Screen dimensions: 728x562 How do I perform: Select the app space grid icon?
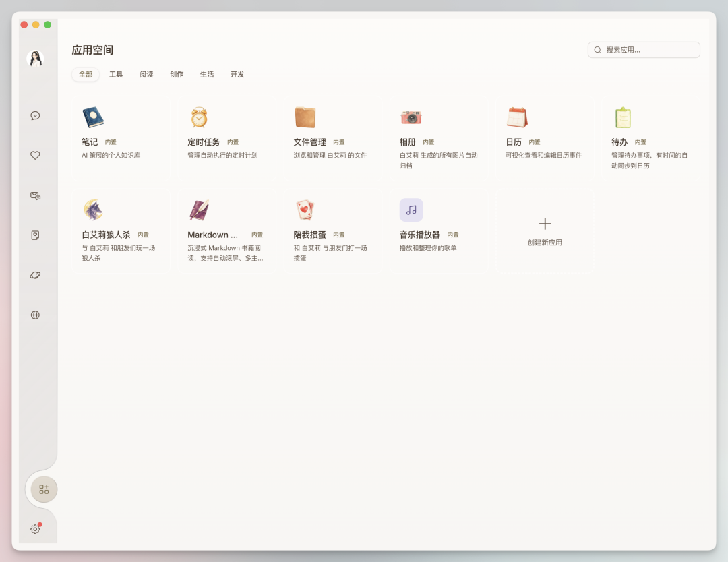coord(44,489)
